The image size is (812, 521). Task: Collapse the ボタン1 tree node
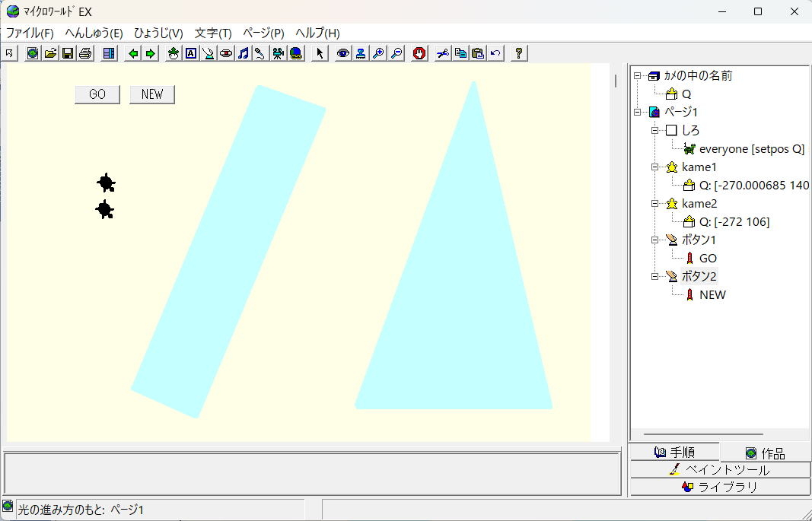coord(654,240)
